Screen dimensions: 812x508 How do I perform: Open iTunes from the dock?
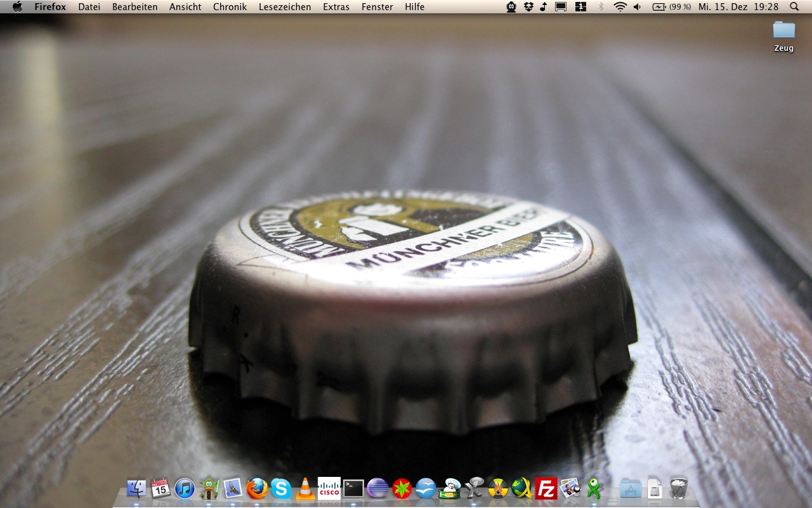coord(185,488)
